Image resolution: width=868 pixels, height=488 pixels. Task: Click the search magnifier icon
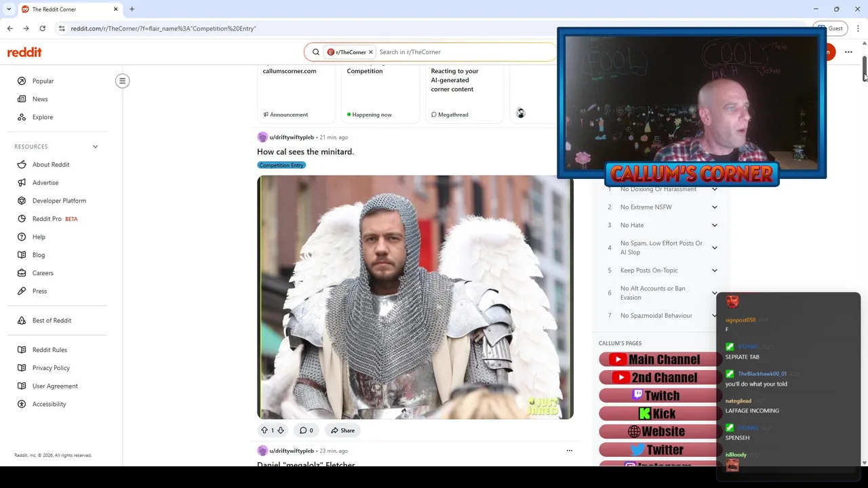point(316,52)
